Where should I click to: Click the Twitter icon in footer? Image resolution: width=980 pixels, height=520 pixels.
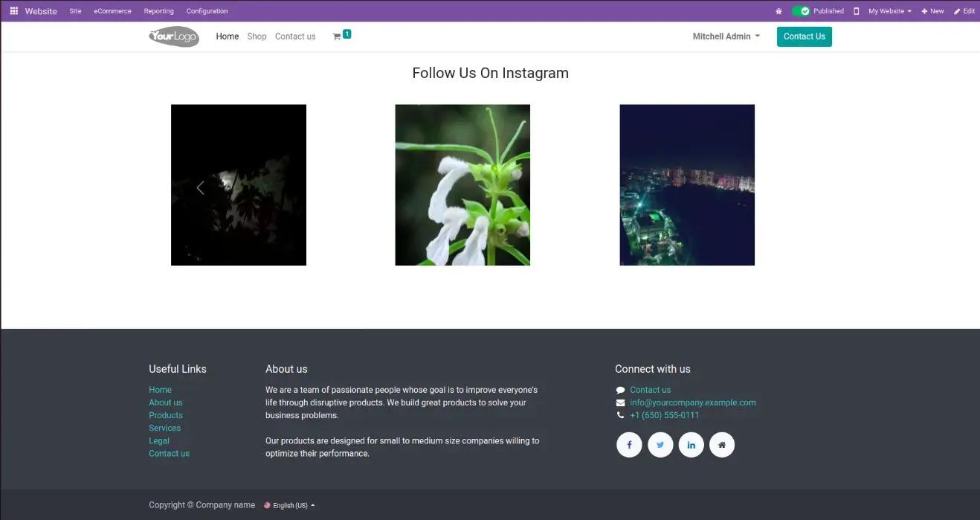660,444
